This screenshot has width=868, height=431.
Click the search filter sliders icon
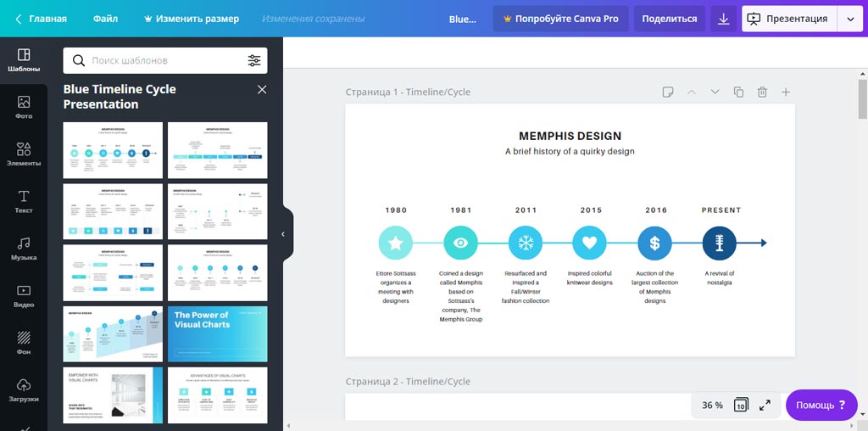click(254, 61)
